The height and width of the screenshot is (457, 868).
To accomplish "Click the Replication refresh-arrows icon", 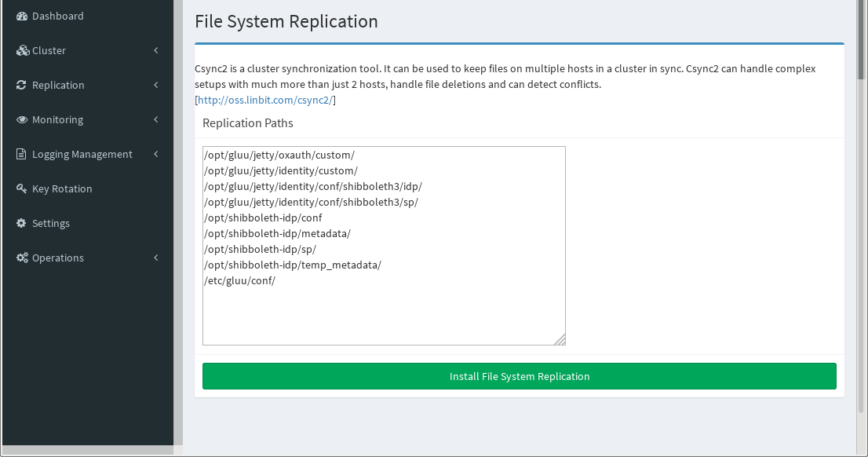I will coord(22,85).
